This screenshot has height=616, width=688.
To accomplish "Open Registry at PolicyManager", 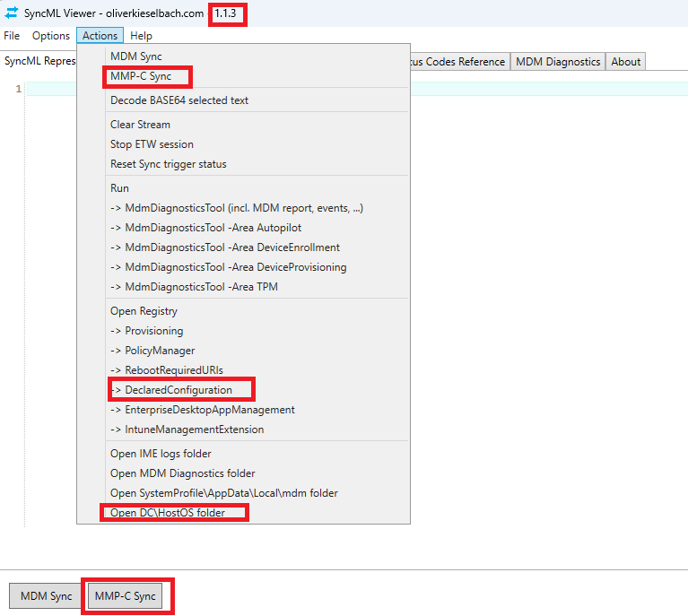I will (243, 350).
